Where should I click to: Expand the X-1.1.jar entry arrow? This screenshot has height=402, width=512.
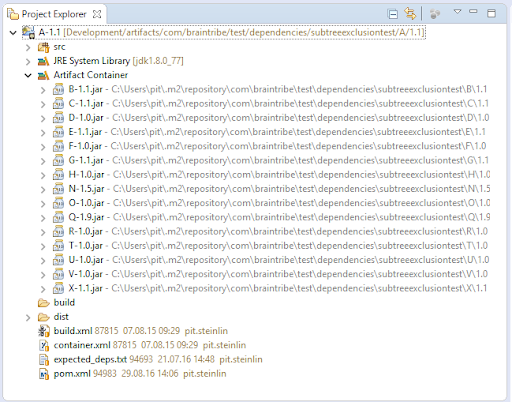coord(43,289)
